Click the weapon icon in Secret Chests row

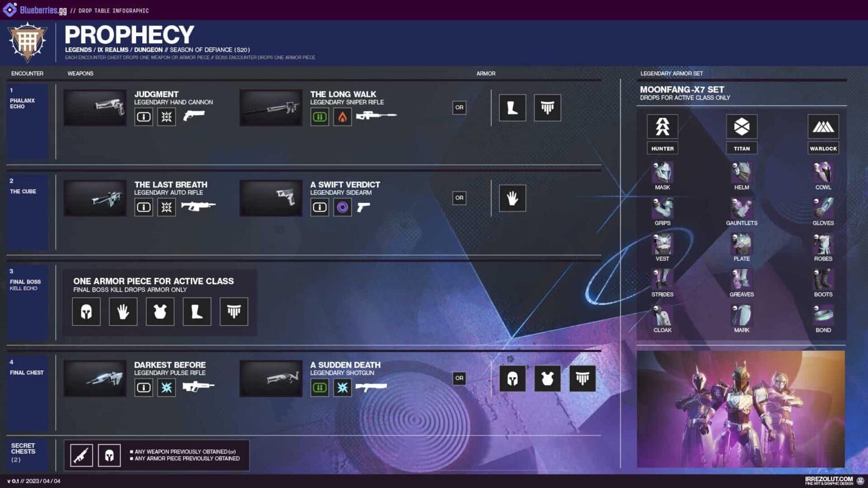pyautogui.click(x=81, y=455)
